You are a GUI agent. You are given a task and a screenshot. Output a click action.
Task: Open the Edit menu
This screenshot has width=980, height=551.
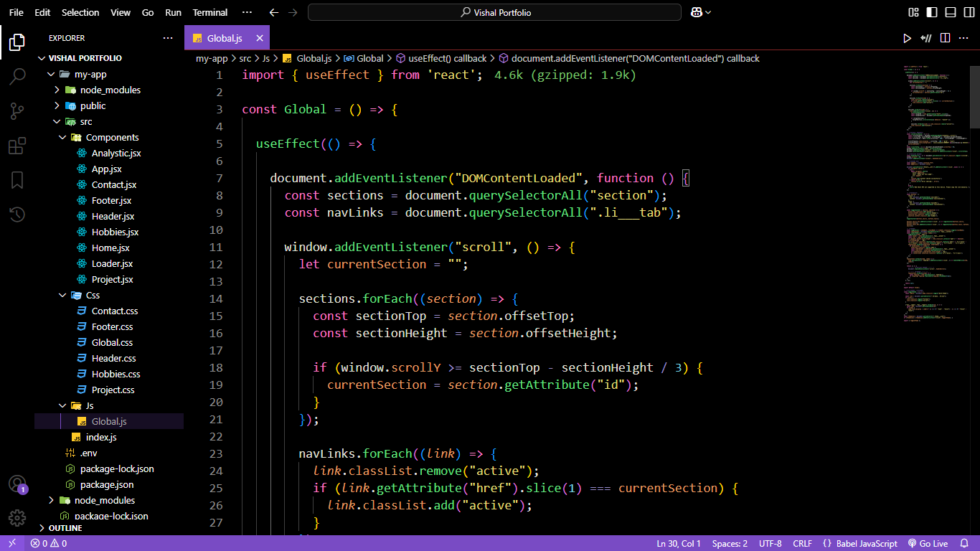pos(42,12)
